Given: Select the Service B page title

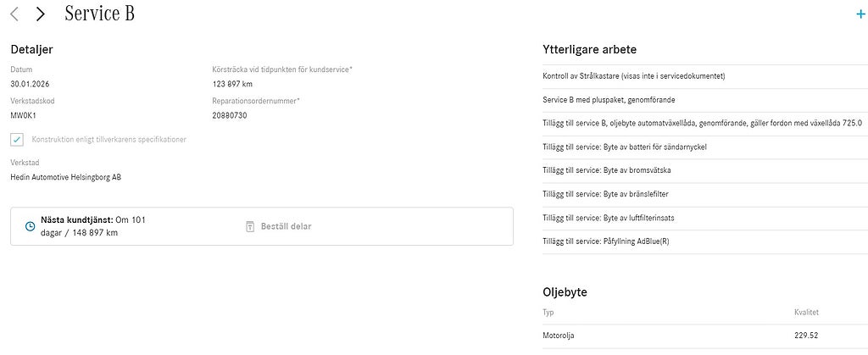Looking at the screenshot, I should (x=100, y=14).
